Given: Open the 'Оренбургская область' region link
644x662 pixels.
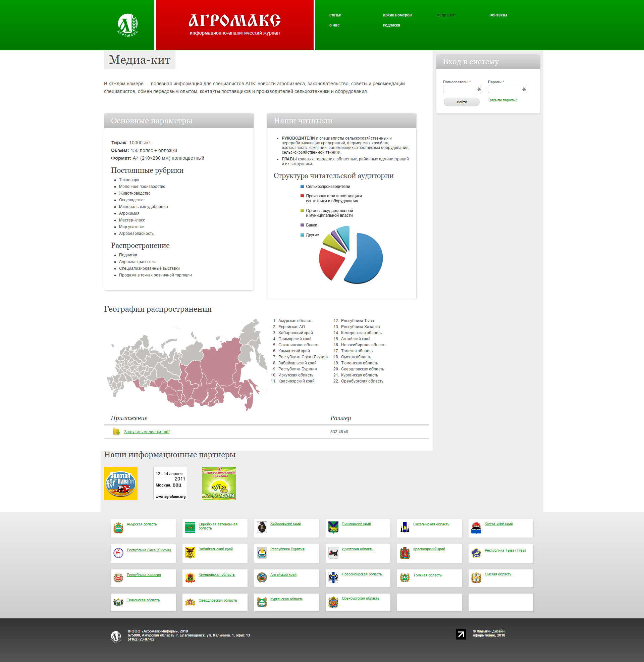Looking at the screenshot, I should pyautogui.click(x=360, y=598).
